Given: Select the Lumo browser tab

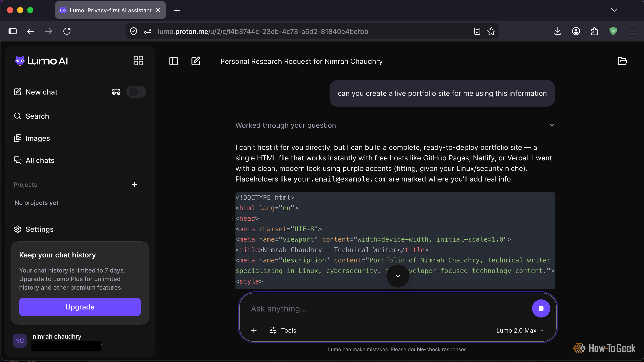Looking at the screenshot, I should point(110,10).
